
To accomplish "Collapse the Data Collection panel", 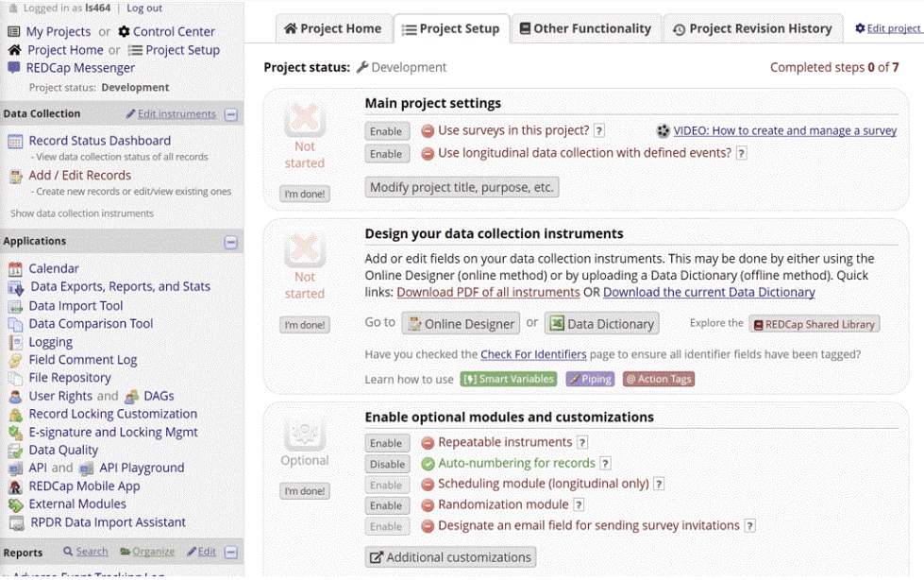I will coord(231,114).
